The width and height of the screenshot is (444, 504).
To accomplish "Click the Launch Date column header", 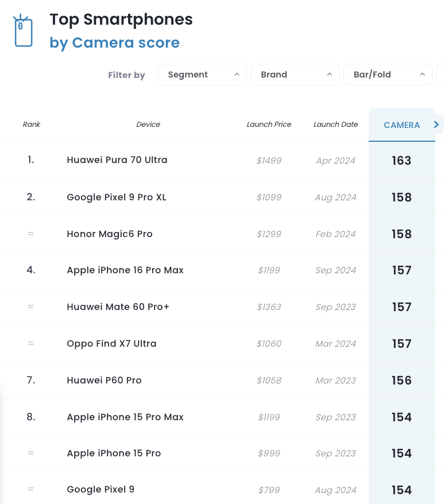I will pyautogui.click(x=335, y=125).
